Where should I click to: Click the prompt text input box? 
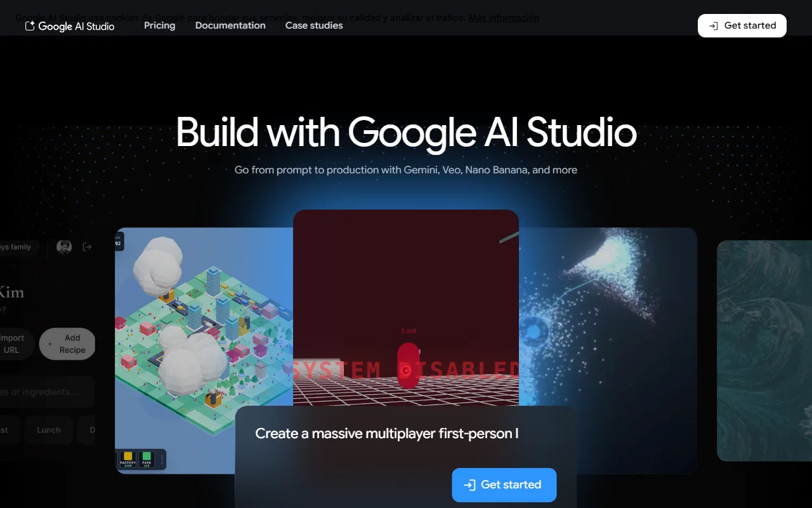(406, 434)
